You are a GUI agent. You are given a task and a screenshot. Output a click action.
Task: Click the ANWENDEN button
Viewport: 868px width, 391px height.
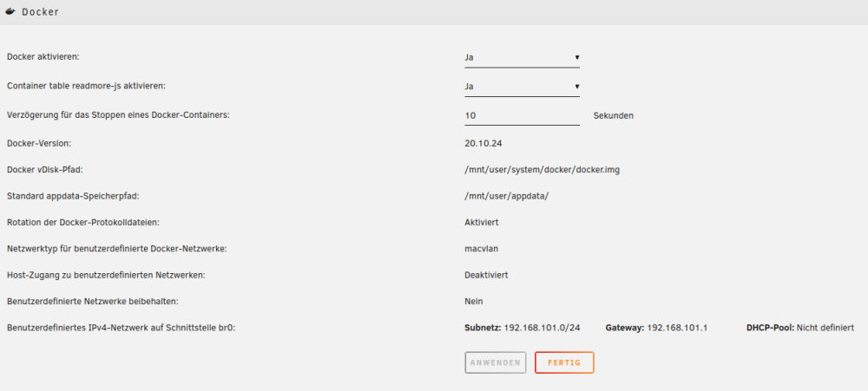[x=496, y=362]
